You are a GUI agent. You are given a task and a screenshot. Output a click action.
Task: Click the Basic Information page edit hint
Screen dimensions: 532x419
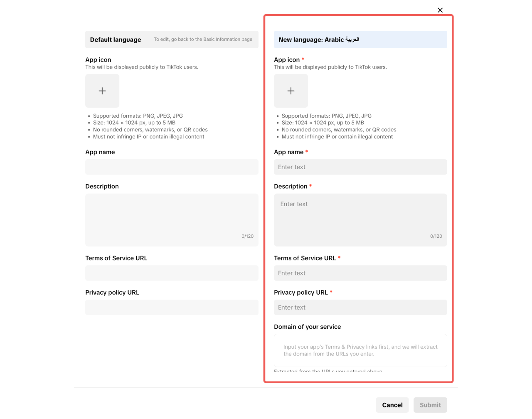tap(203, 39)
